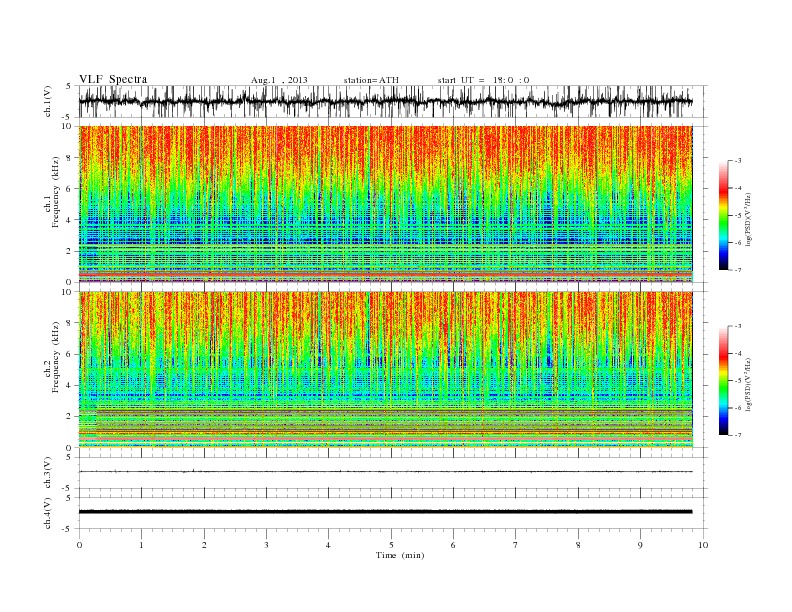Click the 'ch.3(V)' axis label
Screen dimensions: 792x612
(x=48, y=473)
